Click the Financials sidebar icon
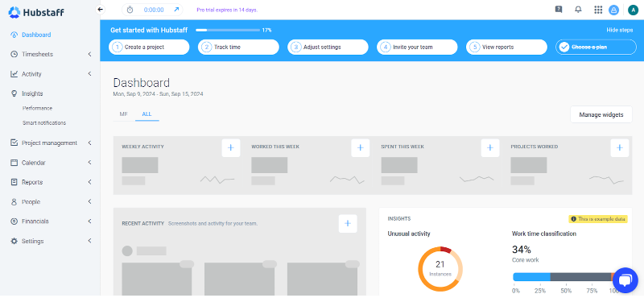 pos(14,221)
